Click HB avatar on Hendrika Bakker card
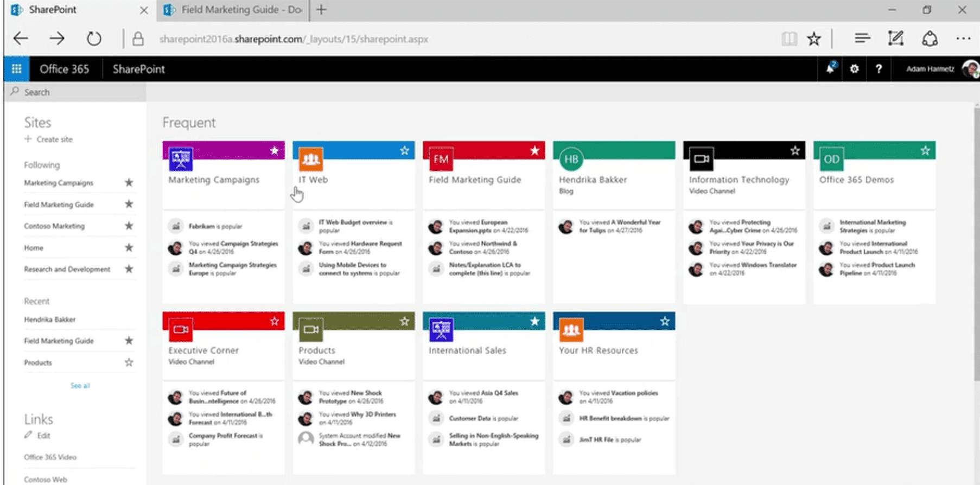Image resolution: width=980 pixels, height=485 pixels. point(571,159)
